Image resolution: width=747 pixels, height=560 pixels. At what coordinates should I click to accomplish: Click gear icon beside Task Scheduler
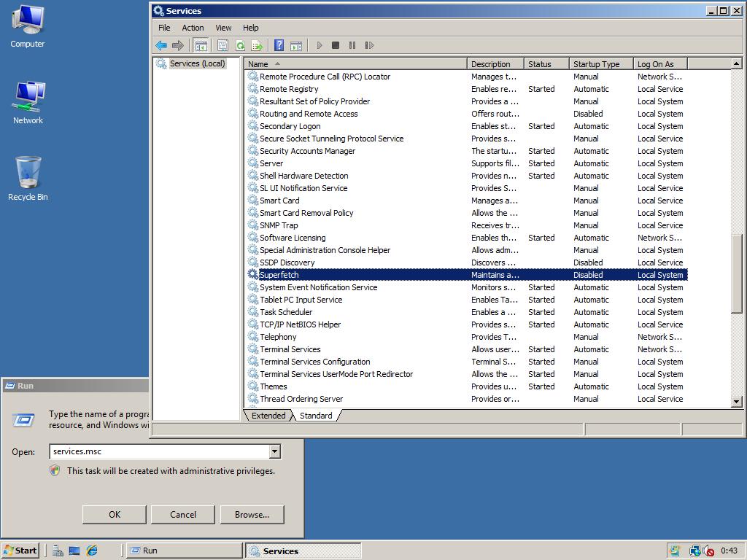[253, 312]
